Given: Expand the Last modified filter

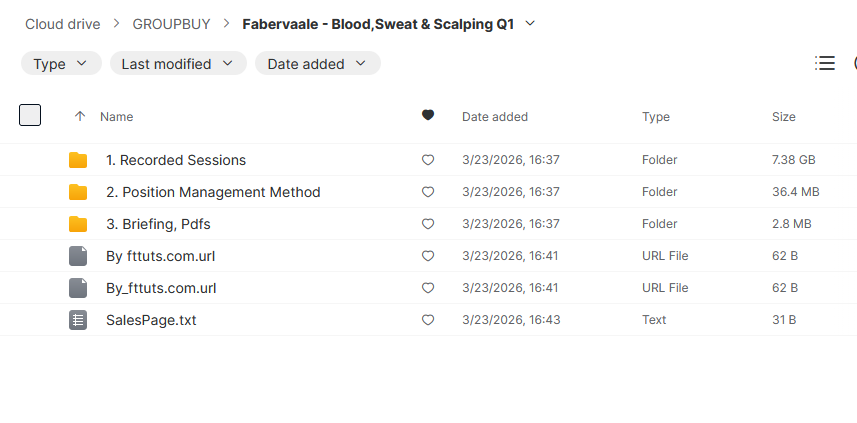Looking at the screenshot, I should tap(178, 64).
